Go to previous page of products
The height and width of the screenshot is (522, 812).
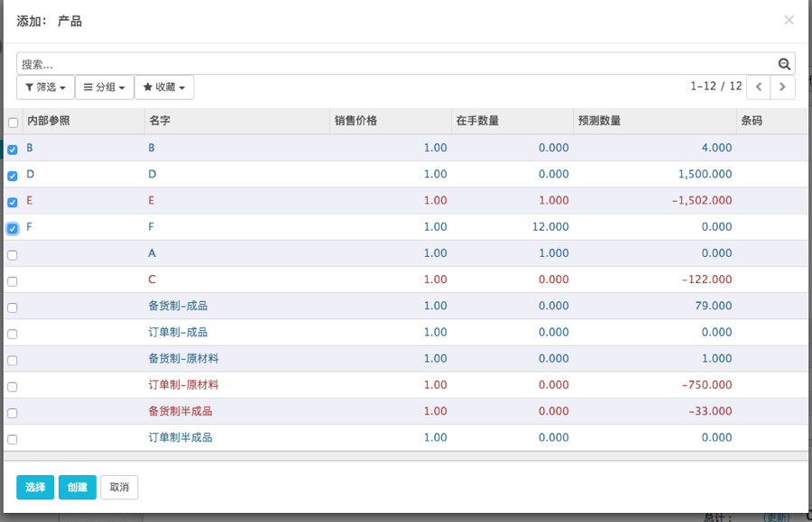tap(759, 87)
